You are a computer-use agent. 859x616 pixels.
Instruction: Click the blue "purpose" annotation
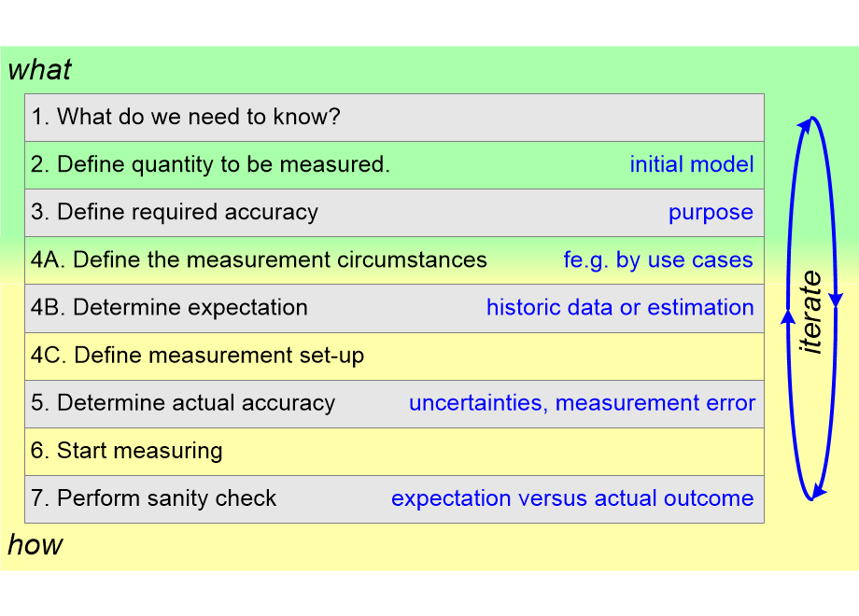711,213
